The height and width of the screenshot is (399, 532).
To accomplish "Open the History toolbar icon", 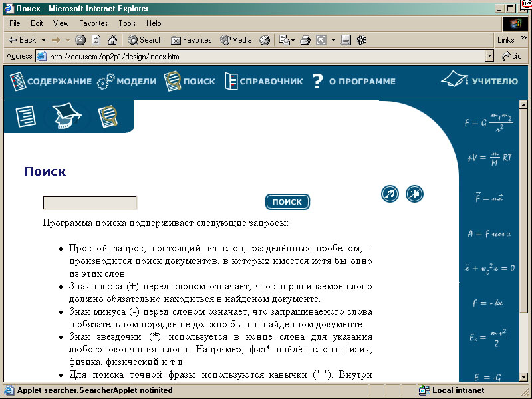I will 265,40.
